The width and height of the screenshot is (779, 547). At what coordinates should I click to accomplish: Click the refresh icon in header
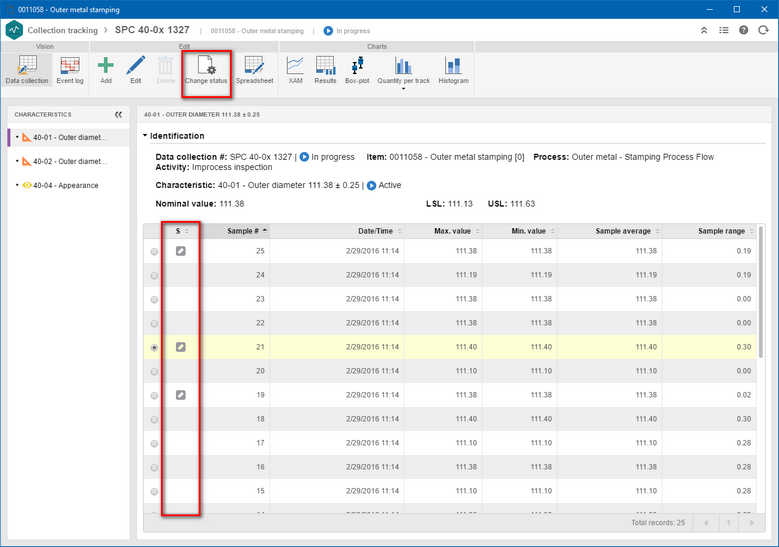click(x=763, y=30)
